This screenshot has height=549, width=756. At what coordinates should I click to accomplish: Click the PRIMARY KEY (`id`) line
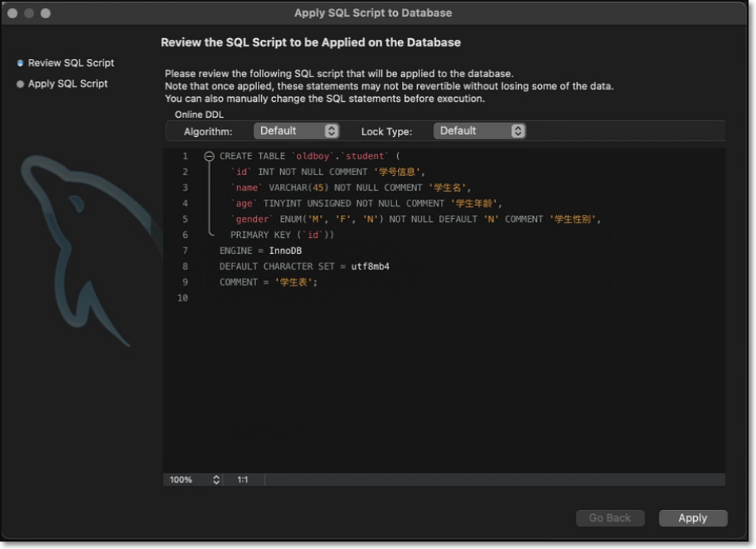click(282, 235)
